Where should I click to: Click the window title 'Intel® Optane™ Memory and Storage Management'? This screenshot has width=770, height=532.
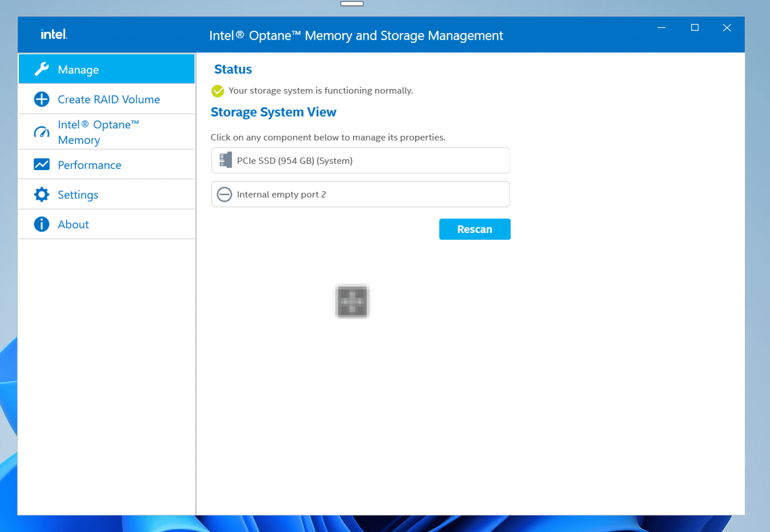(356, 36)
